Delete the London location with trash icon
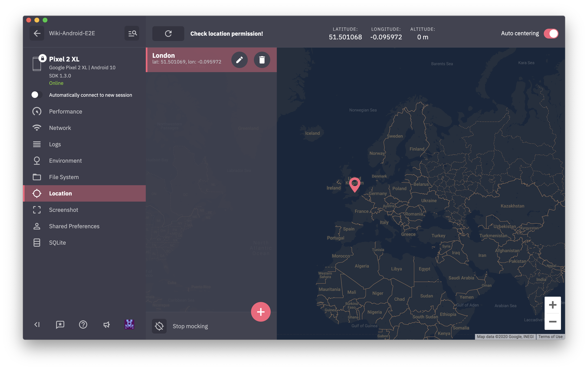This screenshot has height=370, width=588. (x=262, y=60)
